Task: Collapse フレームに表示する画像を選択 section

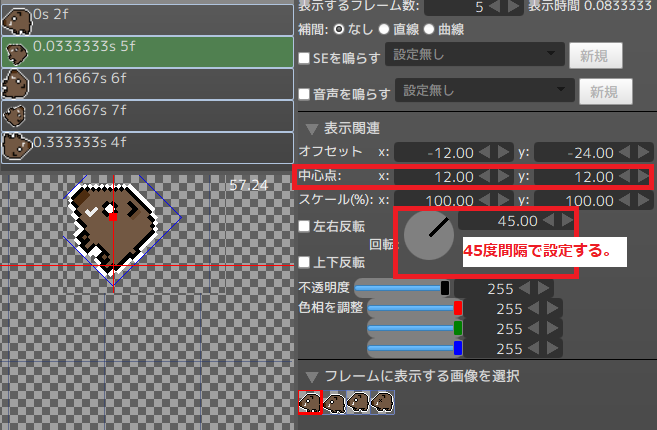Action: tap(312, 376)
